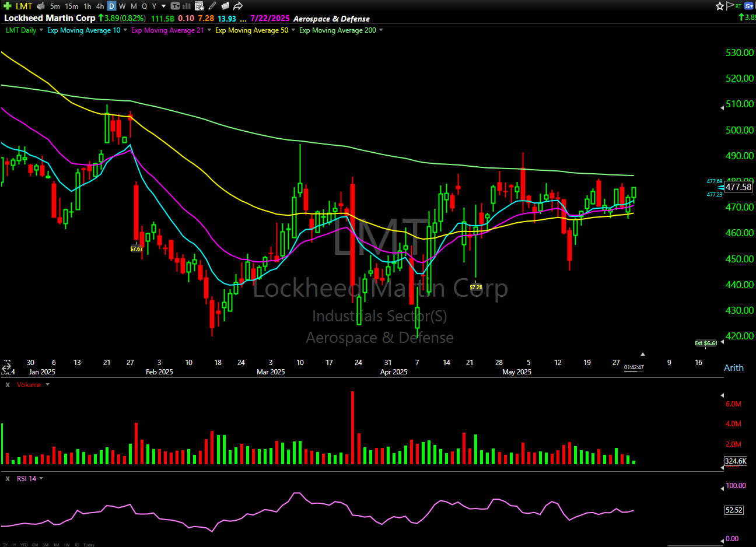Open the more timeframes dropdown arrow after Y
Image resolution: width=756 pixels, height=547 pixels.
(x=164, y=6)
